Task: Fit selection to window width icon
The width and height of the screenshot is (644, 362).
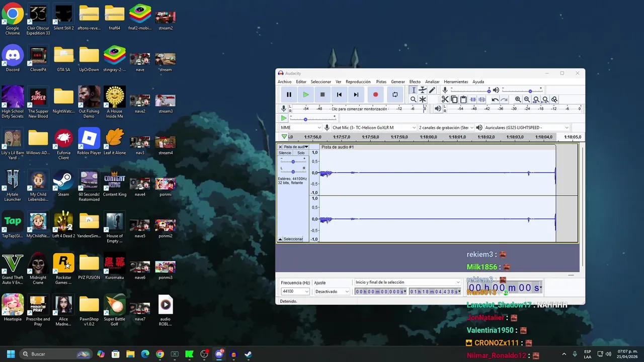Action: 536,100
